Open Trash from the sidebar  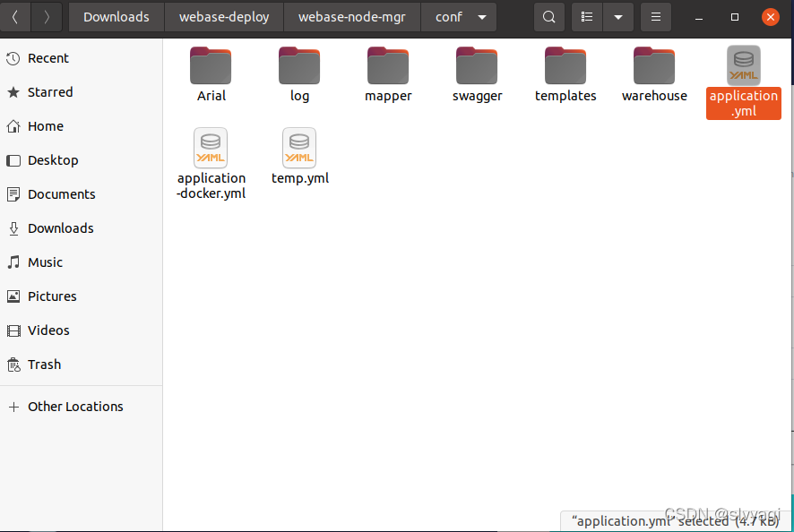pyautogui.click(x=45, y=364)
